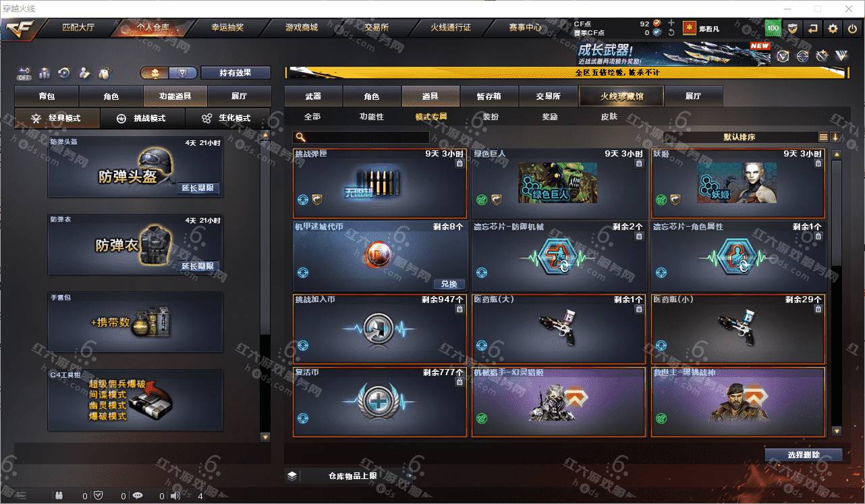Viewport: 865px width, 504px height.
Task: Click the chat bubble icon in status bar
Action: [x=138, y=496]
